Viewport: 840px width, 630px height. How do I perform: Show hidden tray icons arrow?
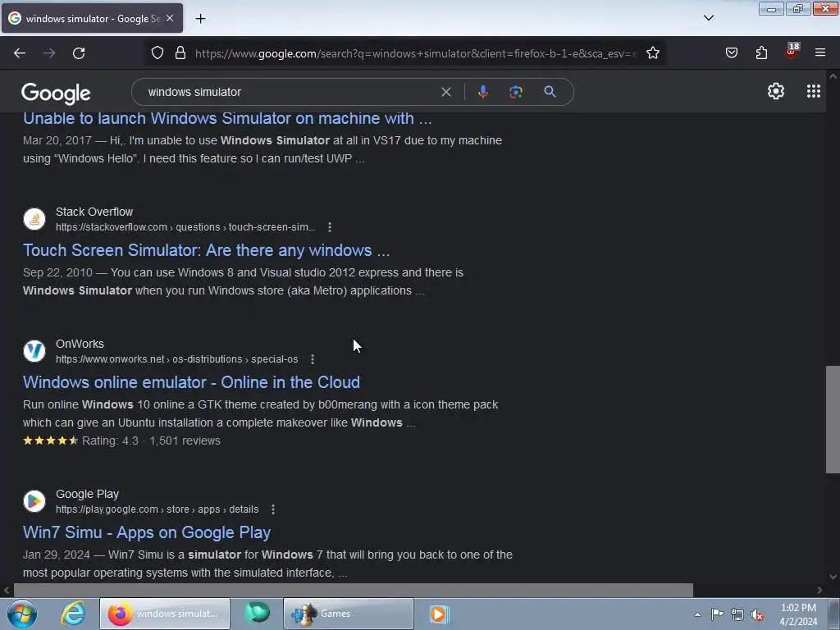[x=697, y=614]
